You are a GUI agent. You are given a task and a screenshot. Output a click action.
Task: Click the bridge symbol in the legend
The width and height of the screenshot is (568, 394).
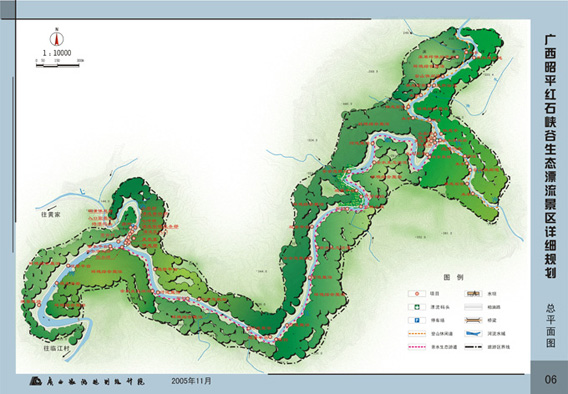point(473,320)
